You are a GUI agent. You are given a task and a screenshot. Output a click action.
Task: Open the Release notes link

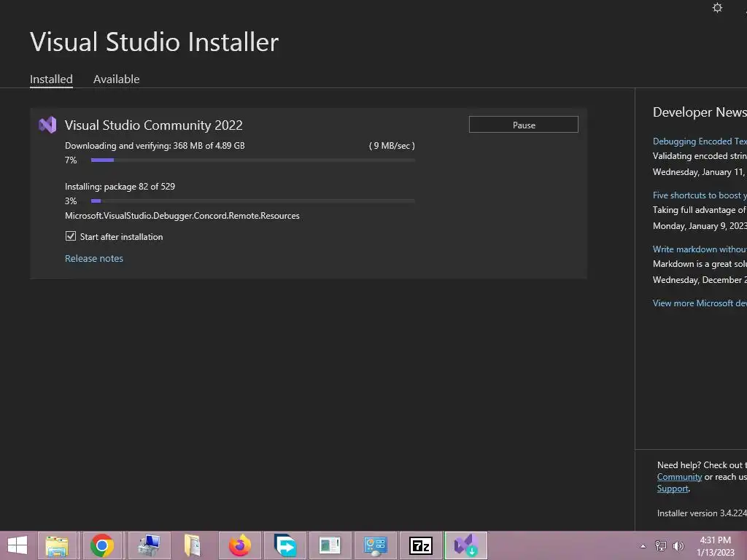click(x=94, y=259)
